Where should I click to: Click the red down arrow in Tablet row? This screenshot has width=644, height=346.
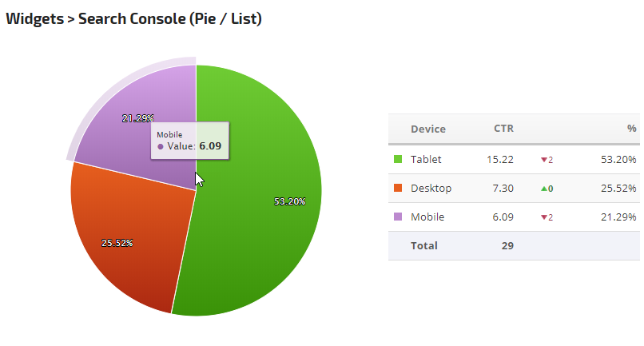[x=544, y=160]
